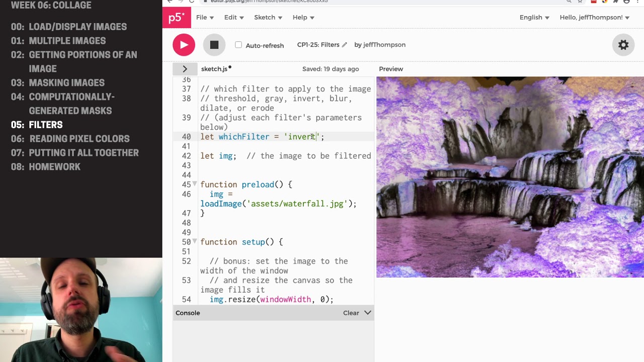The image size is (644, 362).
Task: Click the p5* logo home icon
Action: (177, 18)
